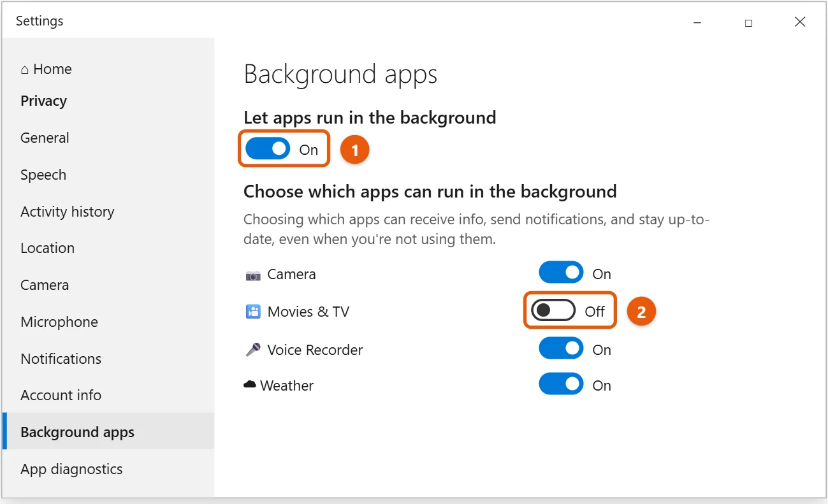Close the Settings window

pyautogui.click(x=800, y=22)
